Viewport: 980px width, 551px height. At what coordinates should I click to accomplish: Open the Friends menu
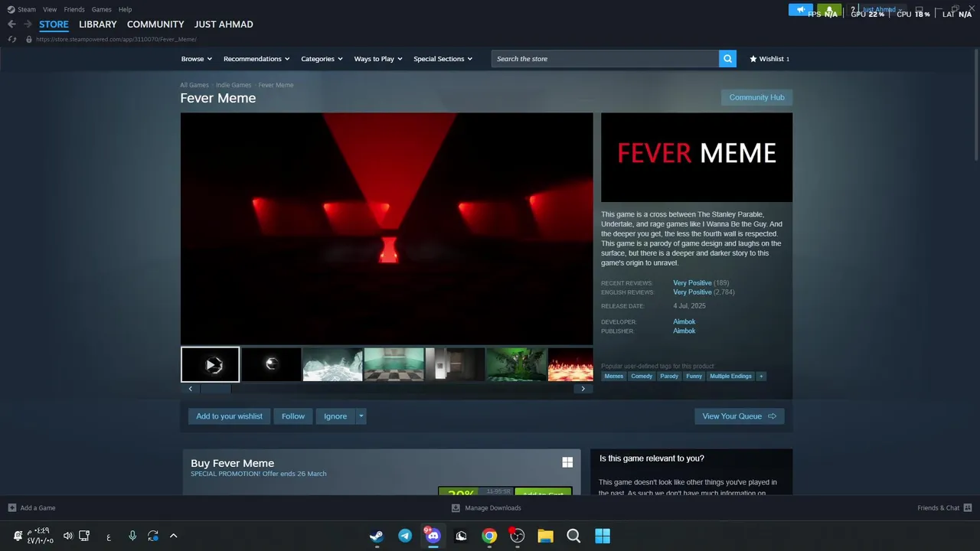pos(74,9)
